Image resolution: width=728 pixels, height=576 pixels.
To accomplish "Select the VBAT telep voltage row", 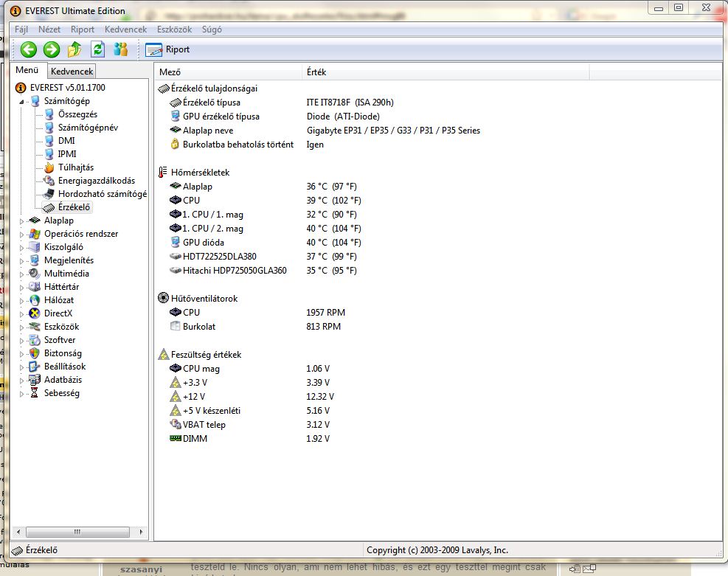I will pyautogui.click(x=250, y=424).
